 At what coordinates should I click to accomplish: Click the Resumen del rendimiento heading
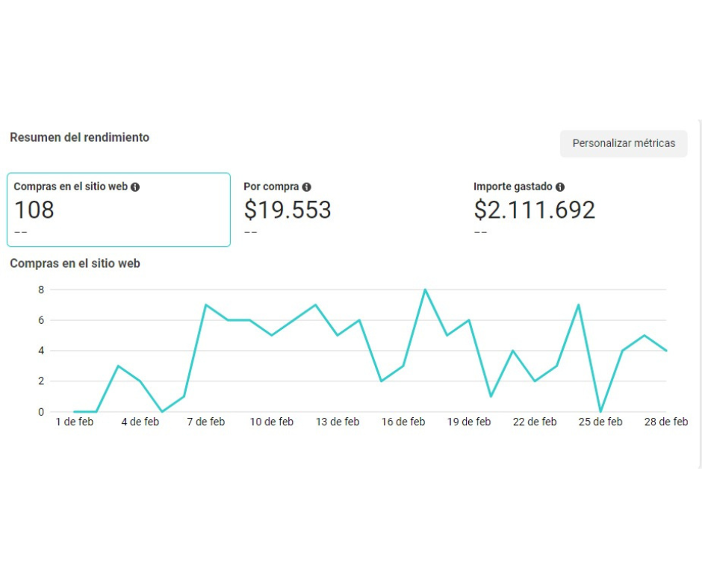click(79, 137)
